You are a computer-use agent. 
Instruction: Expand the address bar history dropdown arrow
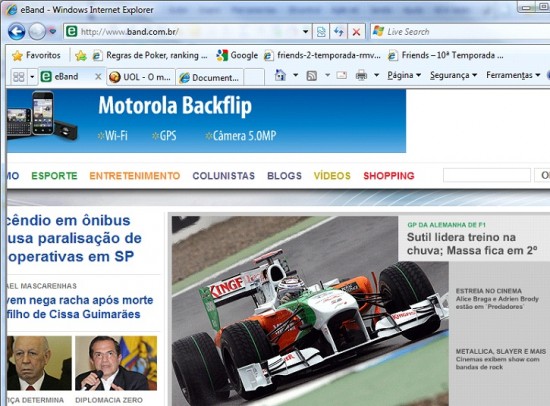click(305, 32)
